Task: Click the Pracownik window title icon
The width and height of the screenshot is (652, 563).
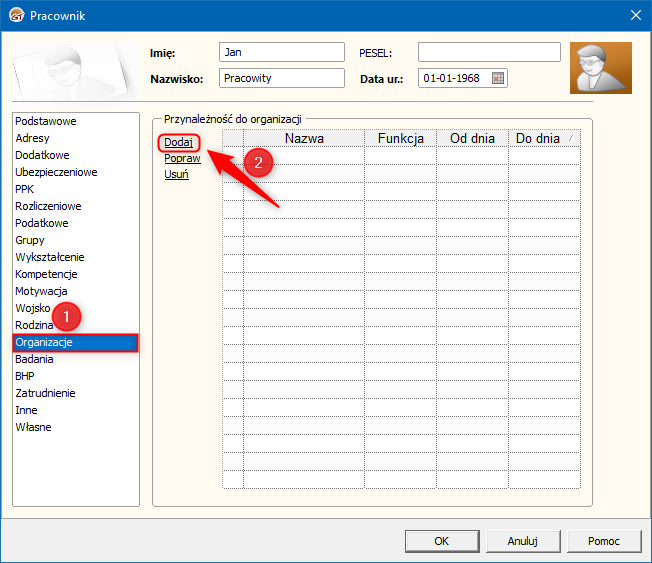Action: tap(17, 15)
